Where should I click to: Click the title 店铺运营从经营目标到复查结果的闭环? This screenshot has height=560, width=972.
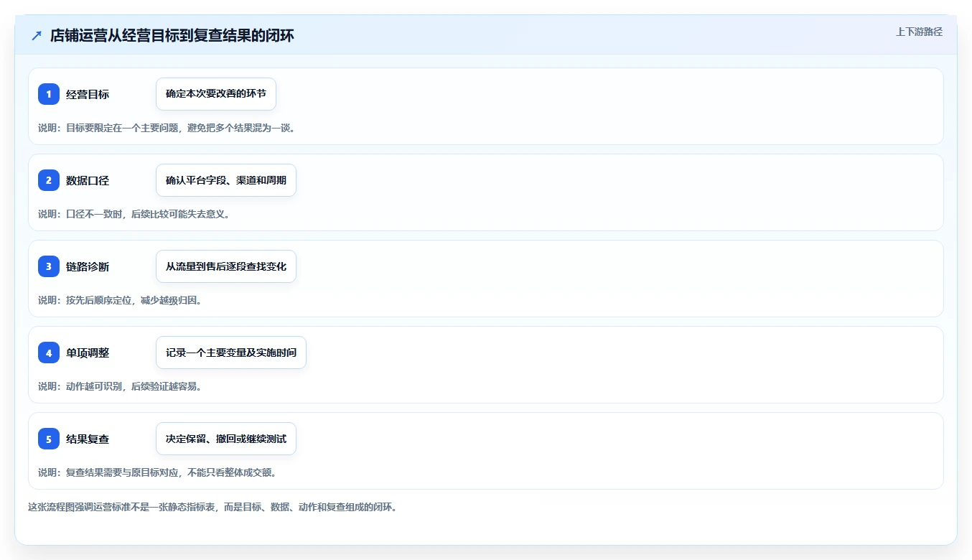pyautogui.click(x=172, y=35)
